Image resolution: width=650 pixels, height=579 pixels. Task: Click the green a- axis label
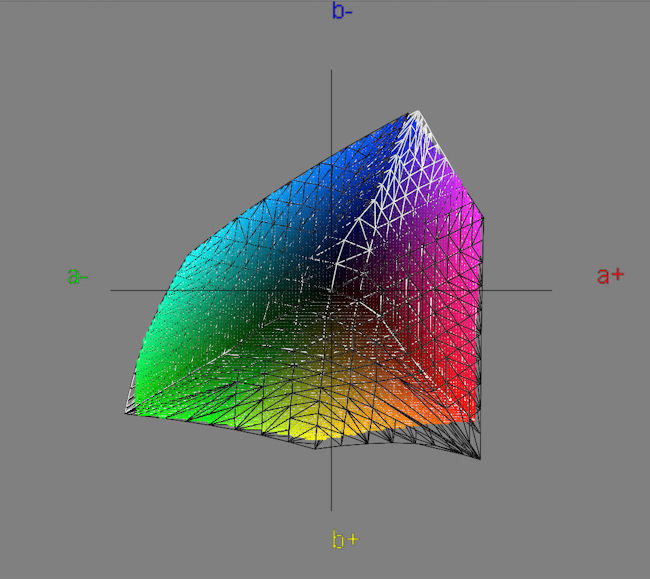pyautogui.click(x=78, y=275)
